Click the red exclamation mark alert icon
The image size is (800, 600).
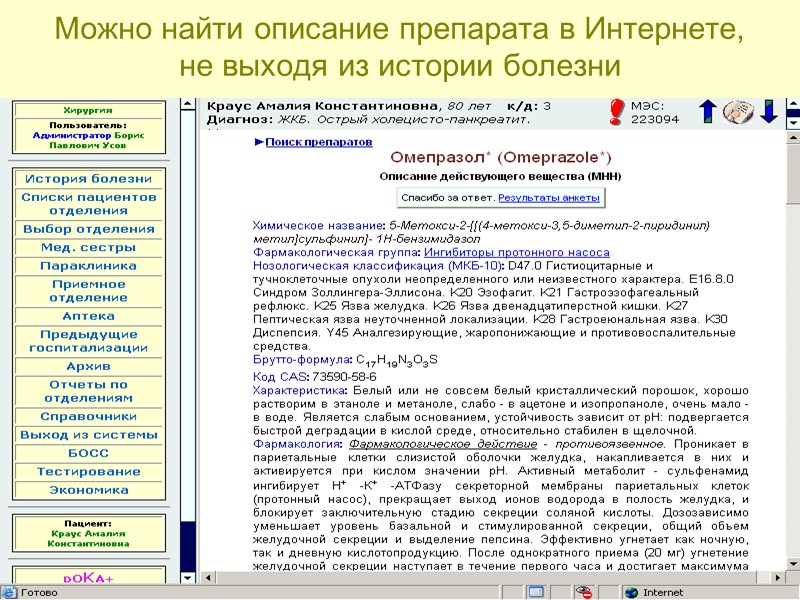pos(616,112)
